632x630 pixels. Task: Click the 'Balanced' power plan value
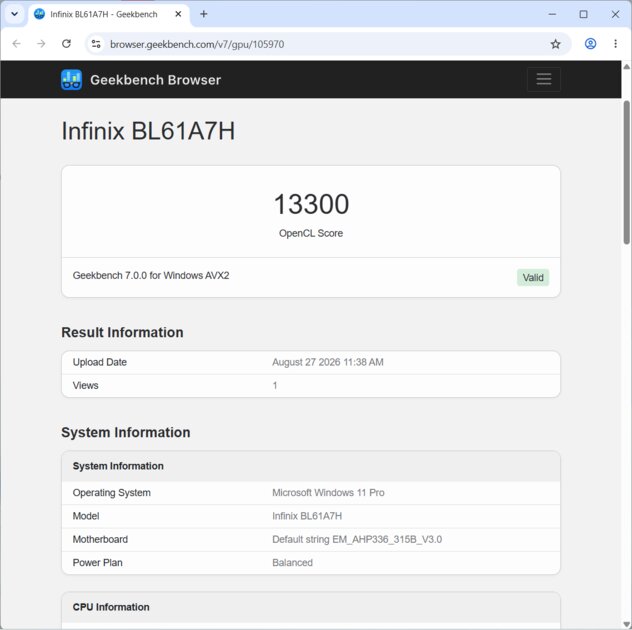pyautogui.click(x=292, y=563)
